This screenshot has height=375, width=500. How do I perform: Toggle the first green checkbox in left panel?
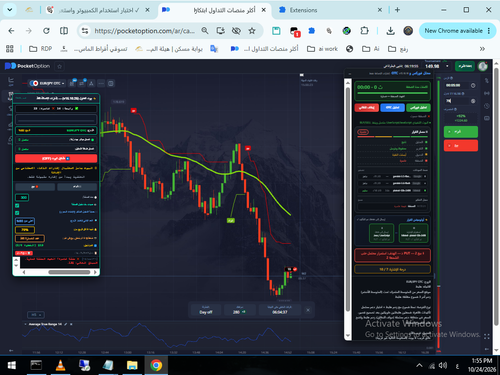[17, 205]
